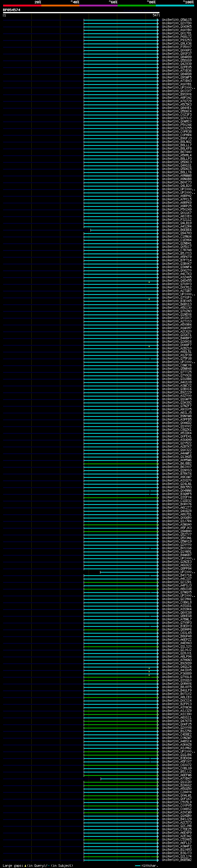The image size is (197, 868).
Task: Open hit UniRef100_Q01781
Action: click(177, 33)
